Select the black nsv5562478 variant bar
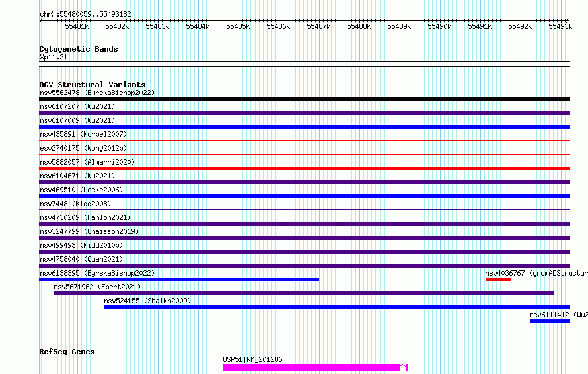 [304, 99]
